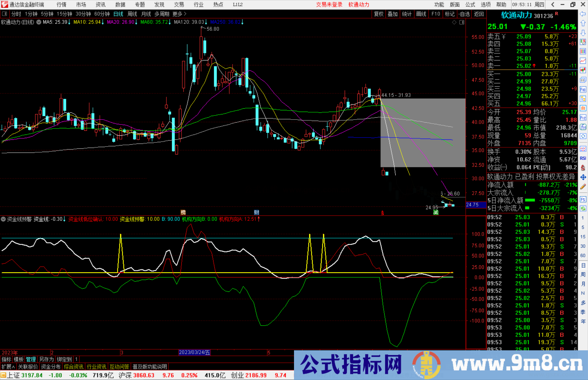
Task: Open the 资金线预警 indicator dropdown circle
Action: (x=3, y=219)
